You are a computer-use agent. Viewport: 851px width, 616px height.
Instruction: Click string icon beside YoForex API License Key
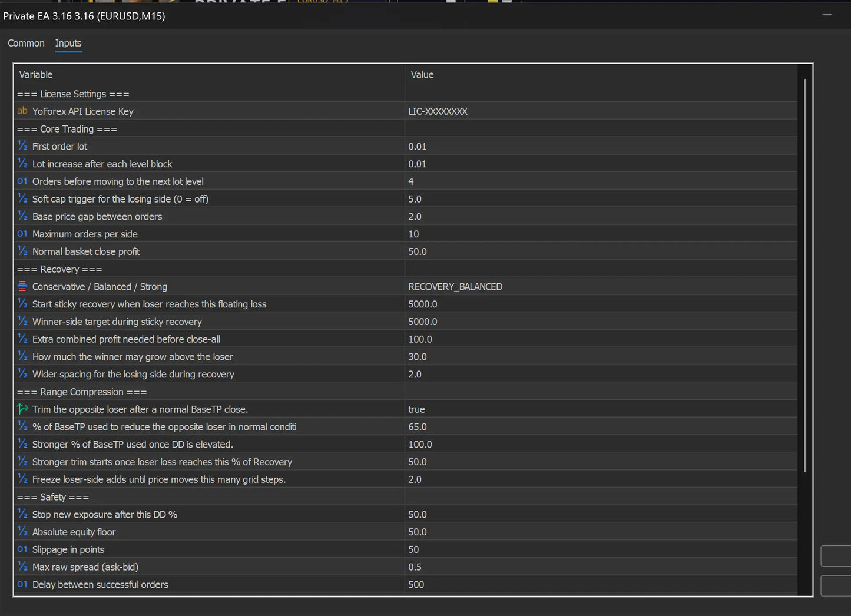pos(22,111)
